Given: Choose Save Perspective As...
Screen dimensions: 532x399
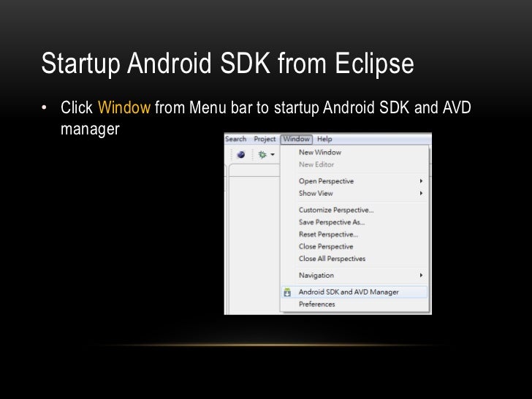Looking at the screenshot, I should click(354, 222).
